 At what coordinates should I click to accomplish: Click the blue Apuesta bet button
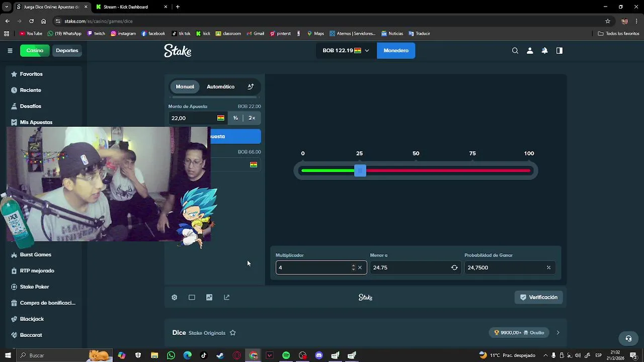pyautogui.click(x=235, y=136)
